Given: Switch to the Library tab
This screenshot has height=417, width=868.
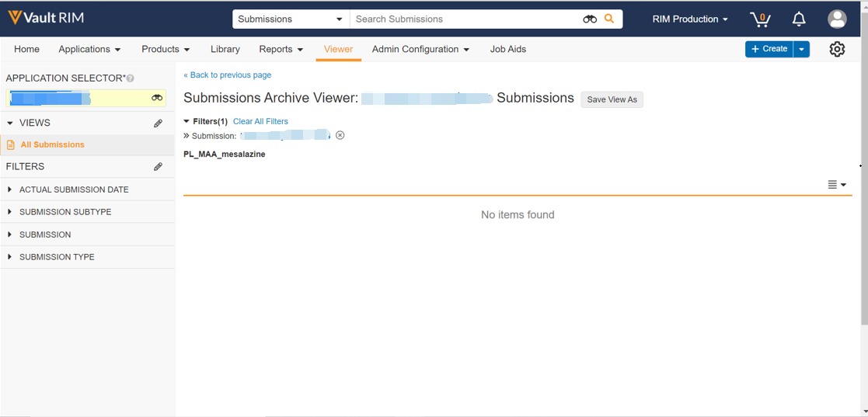Looking at the screenshot, I should tap(225, 49).
